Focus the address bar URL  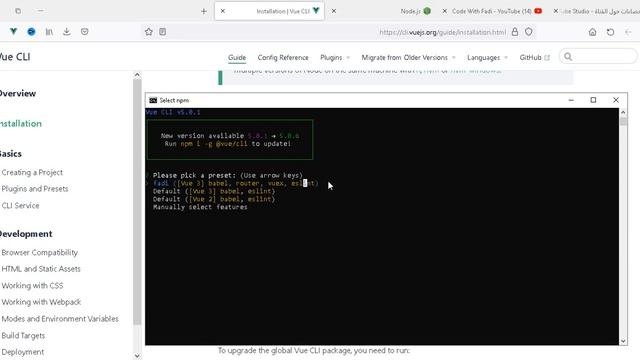pyautogui.click(x=442, y=32)
